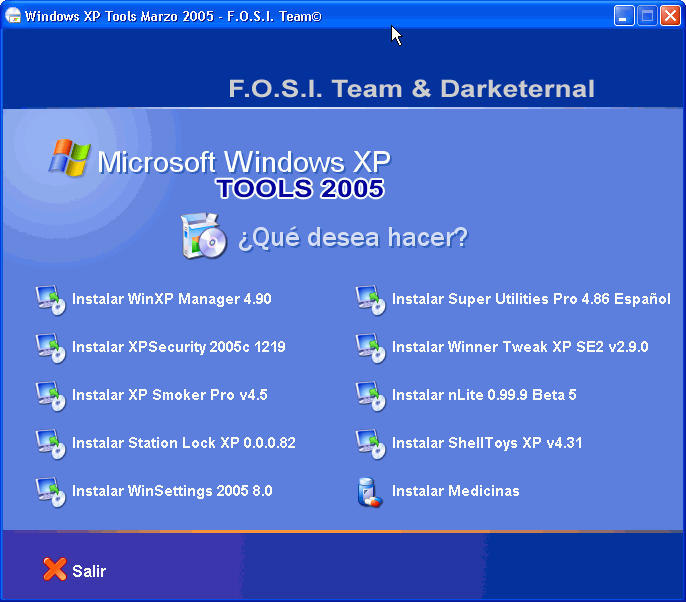Click the install icon beside WinSettings 2005 8.0
Viewport: 686px width, 602px height.
tap(50, 492)
